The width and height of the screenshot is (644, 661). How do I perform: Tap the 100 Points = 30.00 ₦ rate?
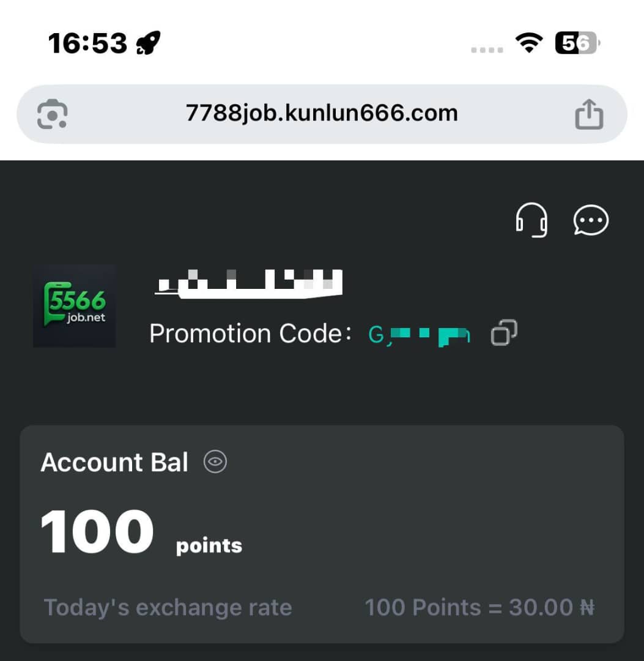click(479, 608)
